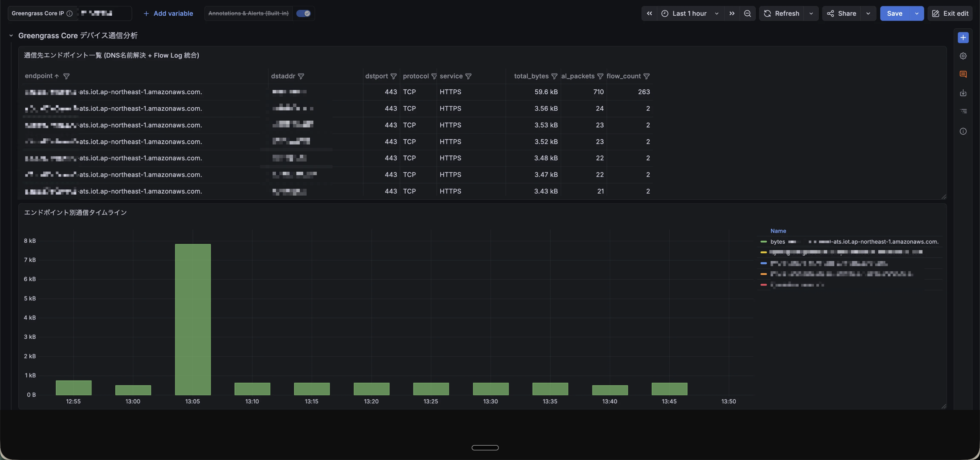Sort table by total_bytes column header

pyautogui.click(x=531, y=76)
